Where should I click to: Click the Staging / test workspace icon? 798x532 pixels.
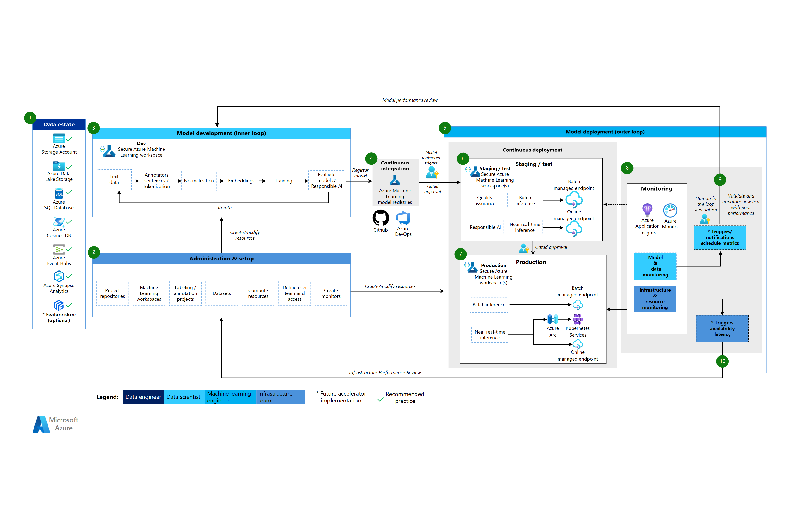[473, 171]
